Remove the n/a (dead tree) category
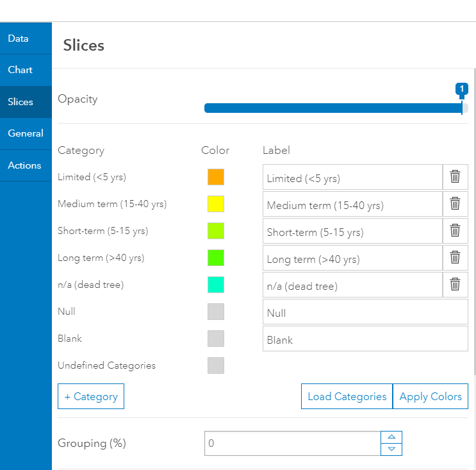476x470 pixels. pyautogui.click(x=455, y=285)
